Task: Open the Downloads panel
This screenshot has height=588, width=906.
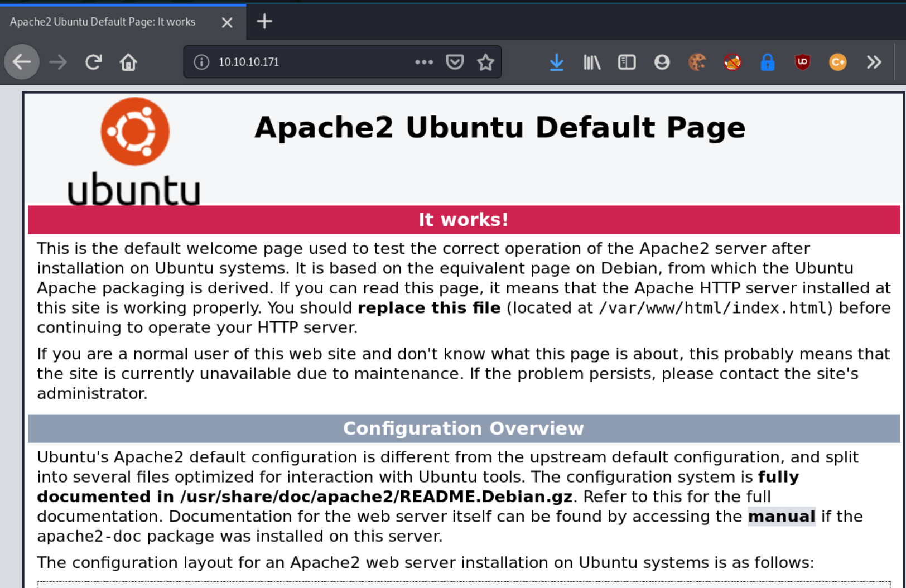Action: 556,62
